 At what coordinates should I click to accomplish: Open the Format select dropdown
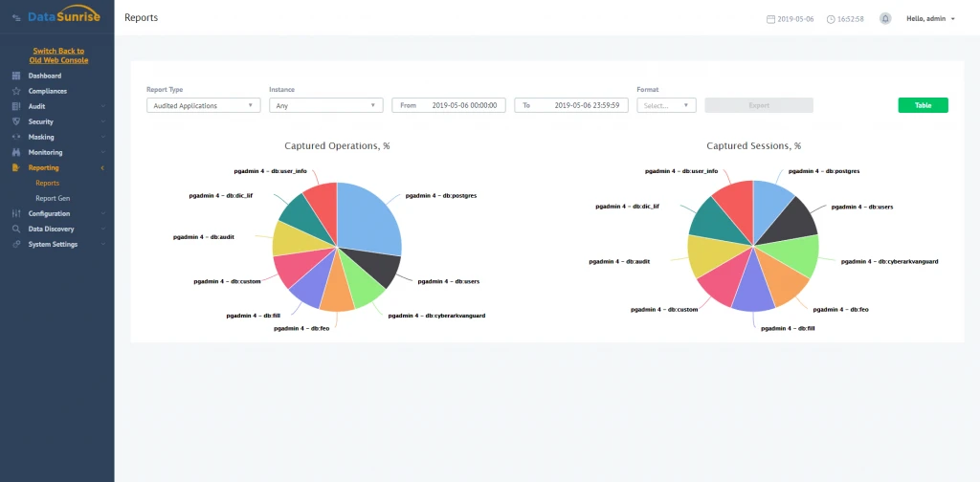click(x=666, y=105)
